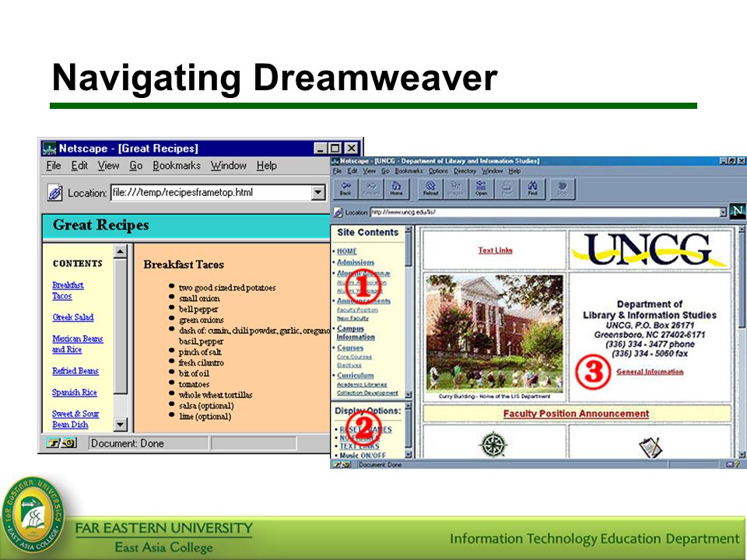Screen dimensions: 747x560
Task: Open the Refried Beans recipe link
Action: point(75,370)
